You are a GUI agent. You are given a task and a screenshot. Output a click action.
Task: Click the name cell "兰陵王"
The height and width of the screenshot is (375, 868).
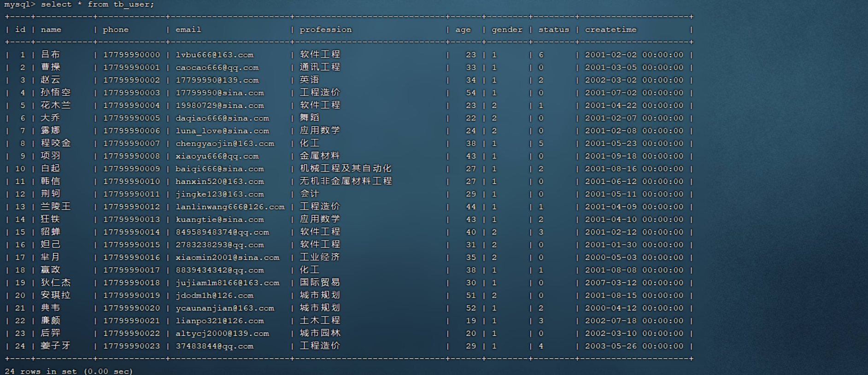click(55, 206)
